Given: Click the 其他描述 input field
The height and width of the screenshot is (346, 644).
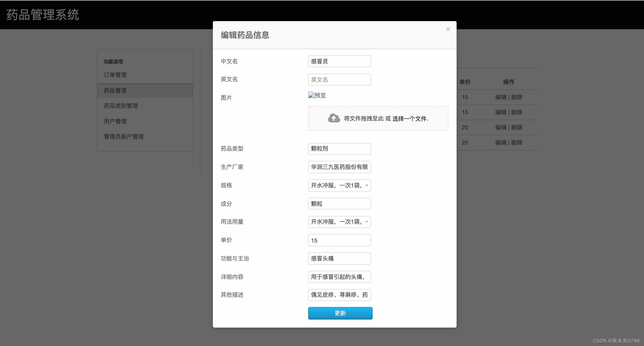Looking at the screenshot, I should click(x=339, y=295).
